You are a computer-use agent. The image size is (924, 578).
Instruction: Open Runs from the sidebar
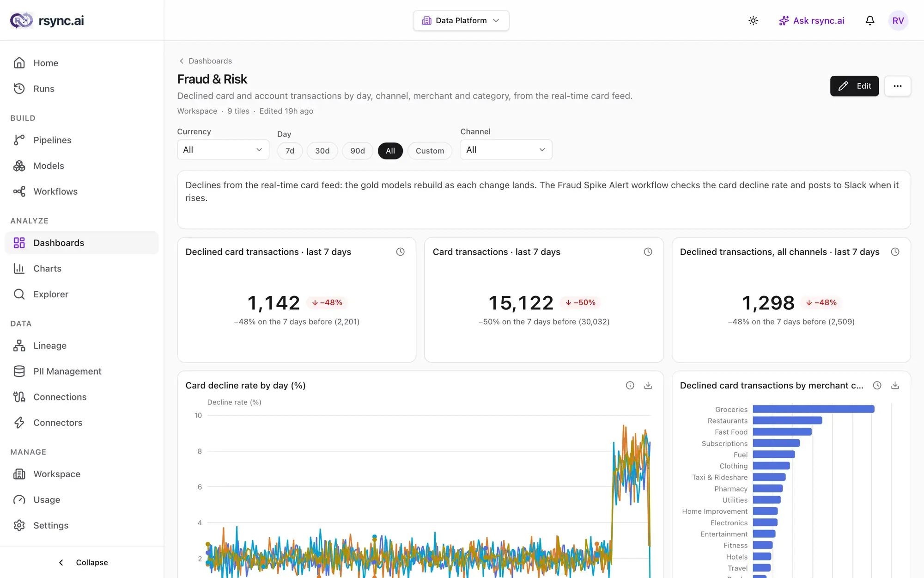point(82,89)
